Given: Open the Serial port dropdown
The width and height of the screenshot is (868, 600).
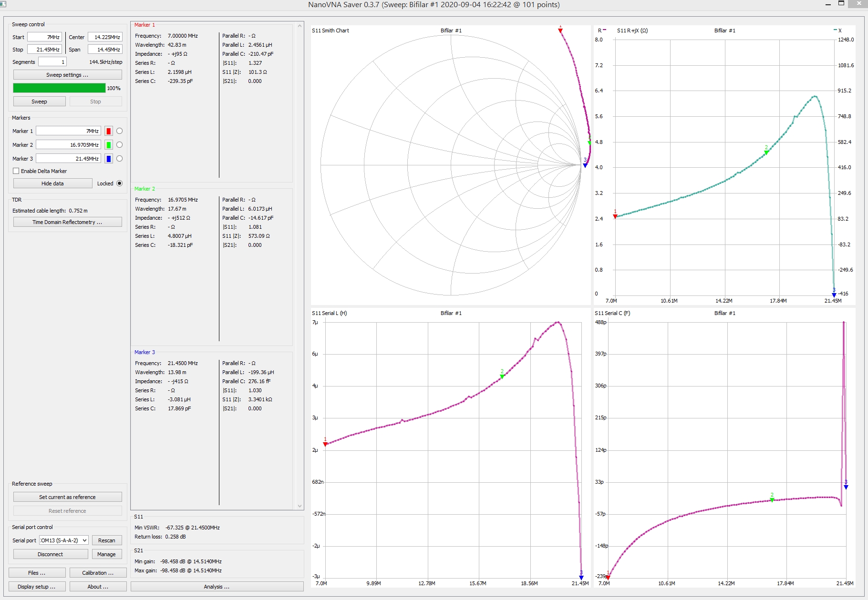Looking at the screenshot, I should (x=64, y=540).
